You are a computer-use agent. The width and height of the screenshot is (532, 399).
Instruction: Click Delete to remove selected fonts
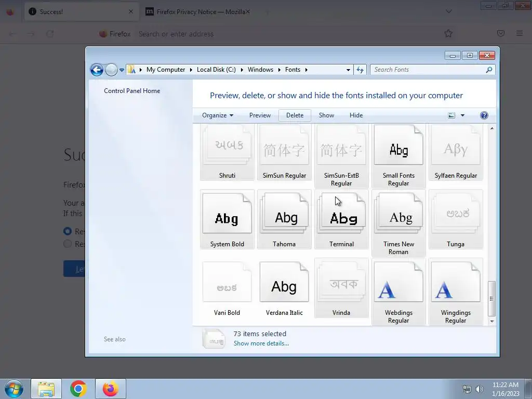[x=295, y=115]
